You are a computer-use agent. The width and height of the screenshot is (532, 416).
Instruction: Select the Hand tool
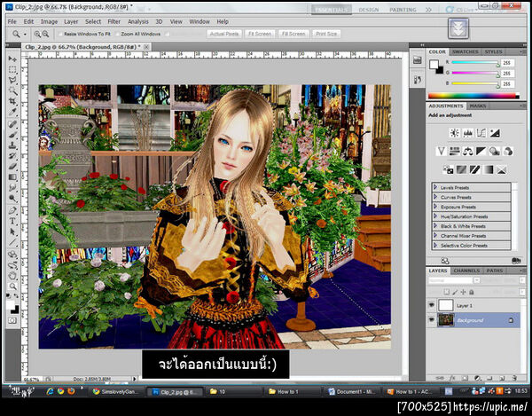point(12,276)
